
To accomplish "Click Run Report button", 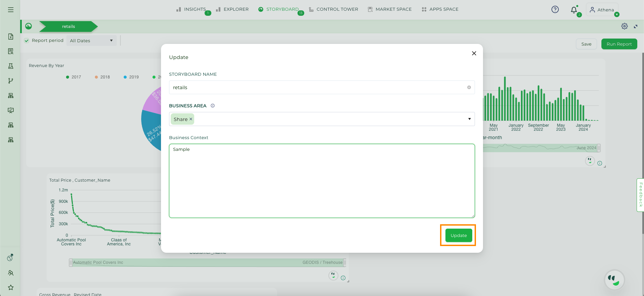I will (619, 44).
